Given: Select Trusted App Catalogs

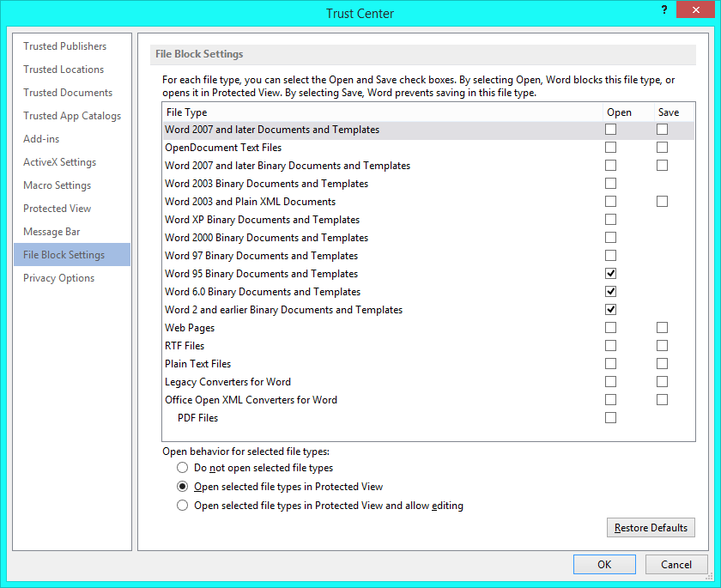Looking at the screenshot, I should [72, 116].
